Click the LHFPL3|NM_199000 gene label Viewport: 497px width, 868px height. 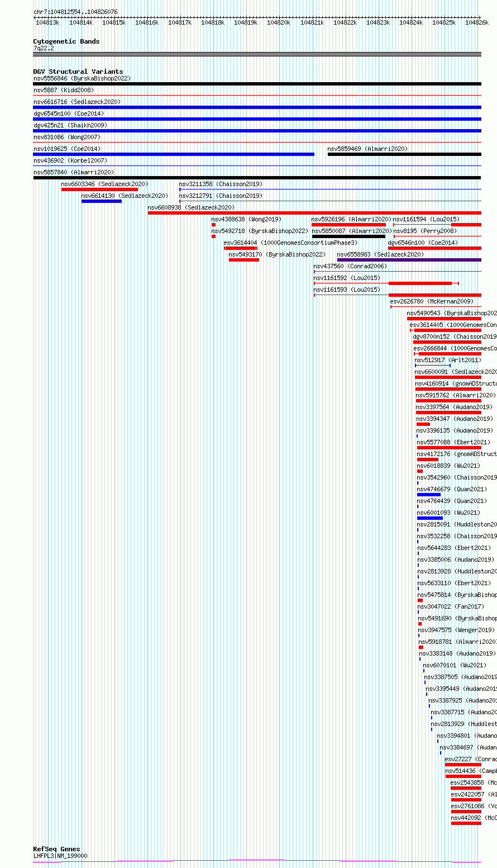pos(60,856)
